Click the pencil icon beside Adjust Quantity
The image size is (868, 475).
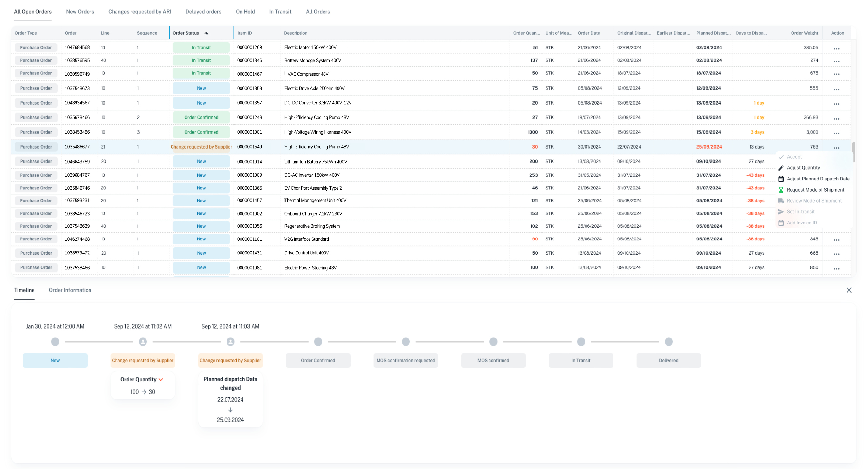click(x=781, y=168)
